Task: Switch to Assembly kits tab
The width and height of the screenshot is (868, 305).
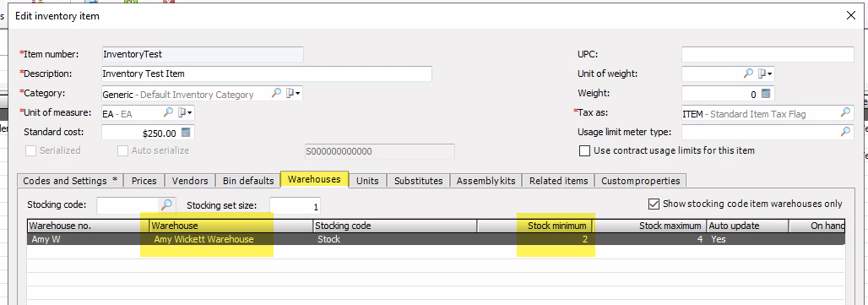Action: pos(486,181)
